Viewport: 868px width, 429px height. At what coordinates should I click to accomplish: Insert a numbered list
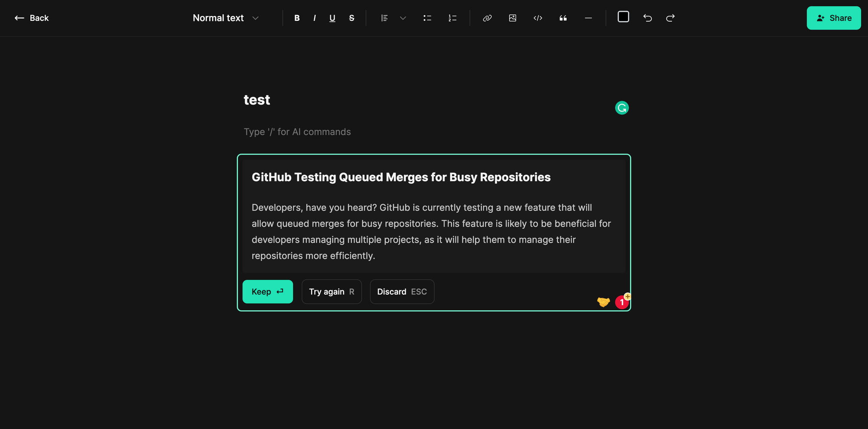point(452,18)
